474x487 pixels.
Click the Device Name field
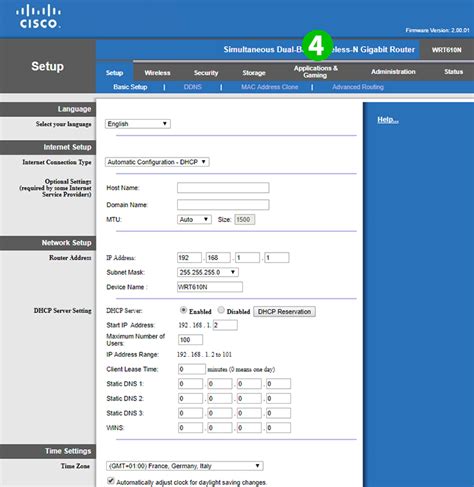tap(210, 287)
